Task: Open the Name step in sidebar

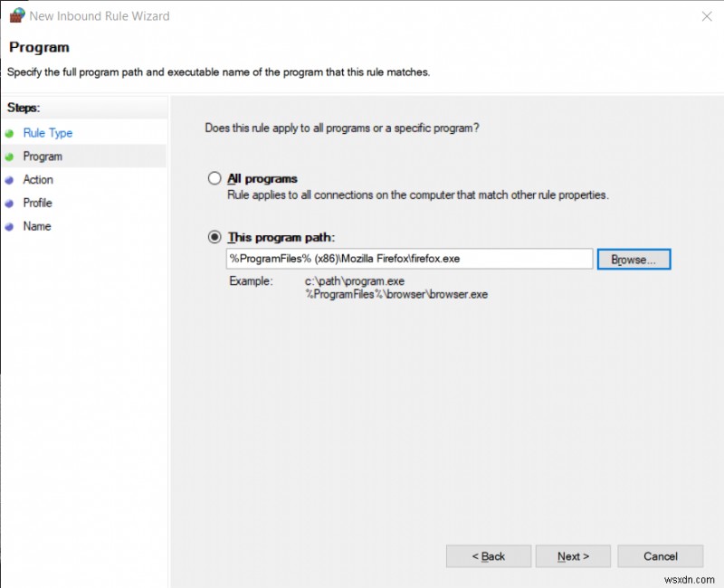Action: click(36, 226)
